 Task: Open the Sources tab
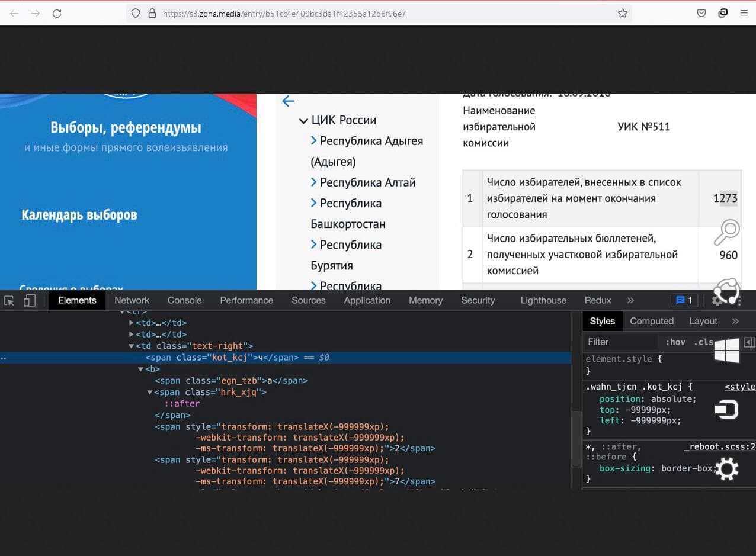coord(309,300)
